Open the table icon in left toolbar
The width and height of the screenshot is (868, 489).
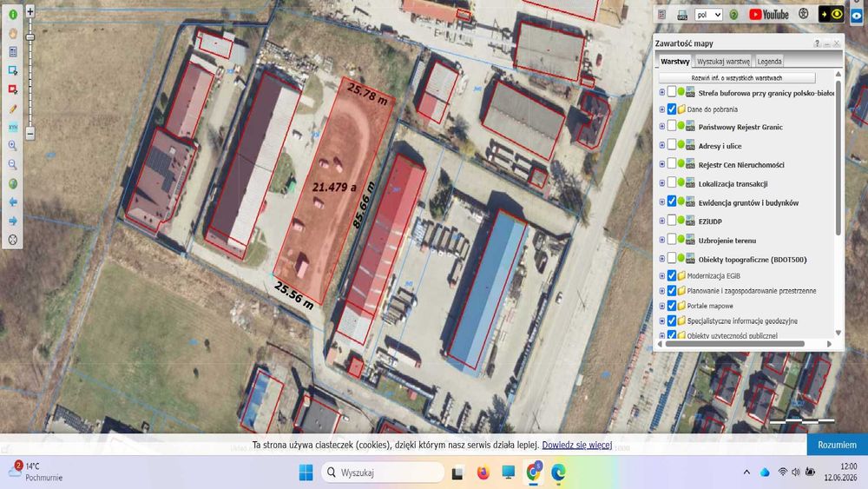(13, 52)
